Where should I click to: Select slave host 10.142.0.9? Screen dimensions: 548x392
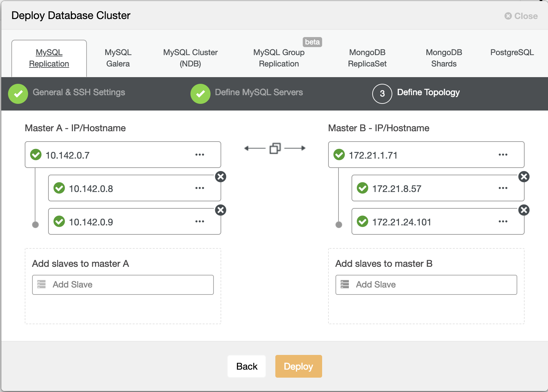point(135,221)
